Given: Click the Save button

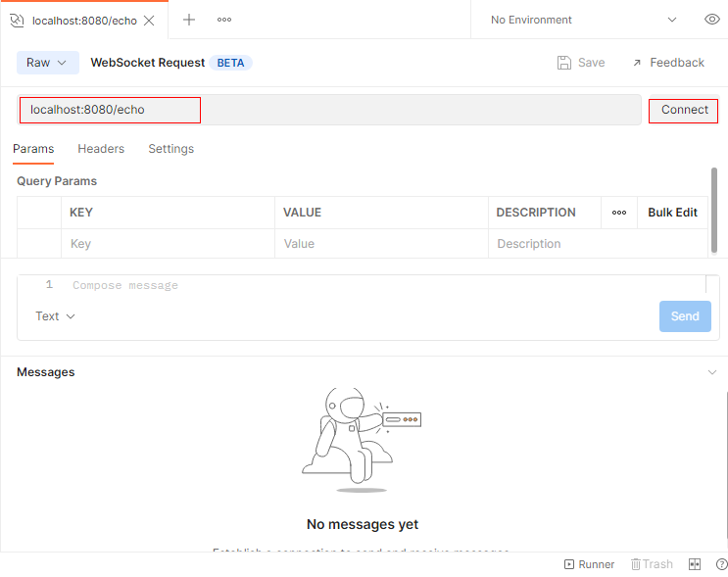Looking at the screenshot, I should [x=581, y=63].
